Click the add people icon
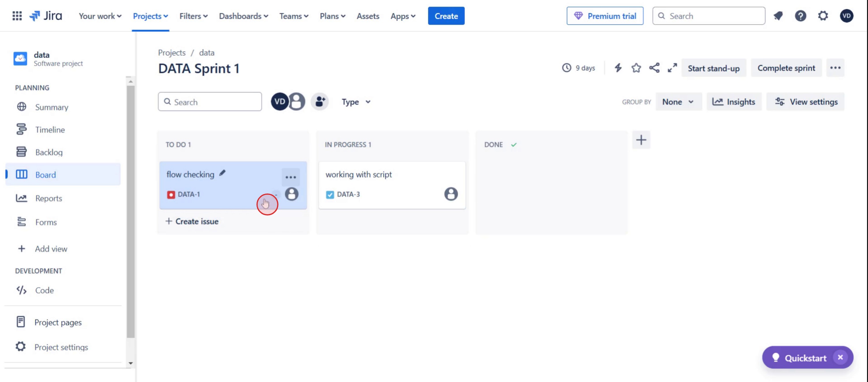Screen dimensions: 868x382 [320, 102]
